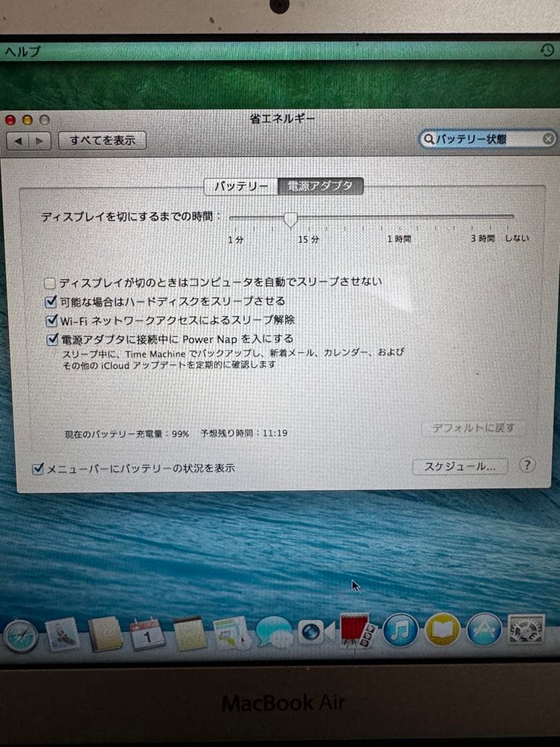The image size is (560, 747).
Task: Go forward with the right arrow button
Action: click(39, 141)
